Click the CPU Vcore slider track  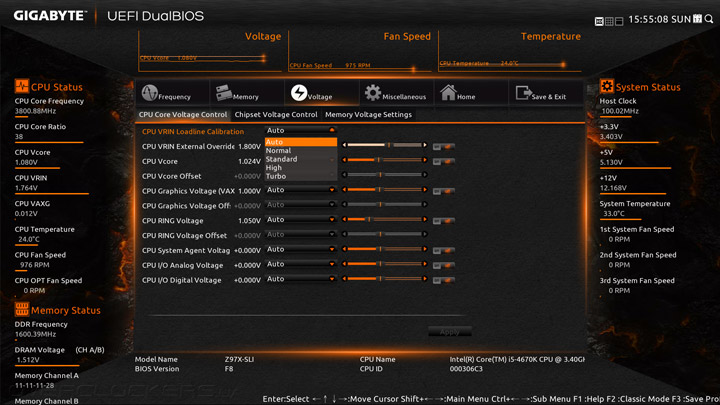[x=384, y=160]
